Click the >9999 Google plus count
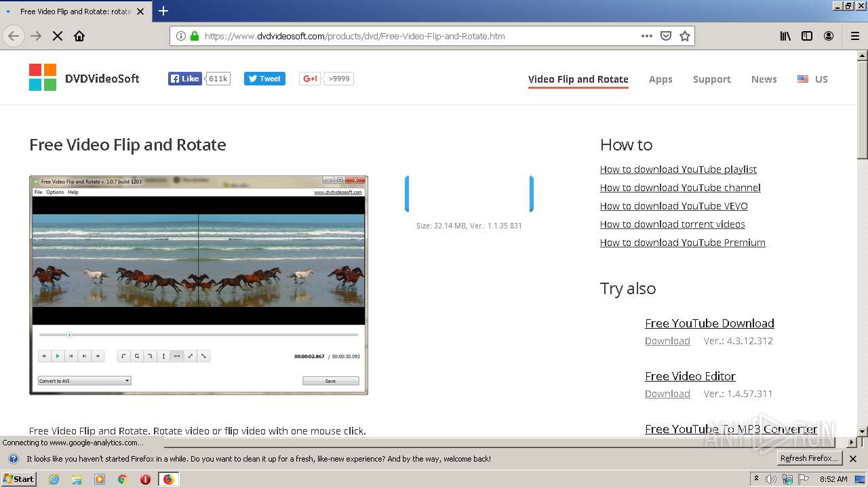This screenshot has width=868, height=488. (x=339, y=79)
